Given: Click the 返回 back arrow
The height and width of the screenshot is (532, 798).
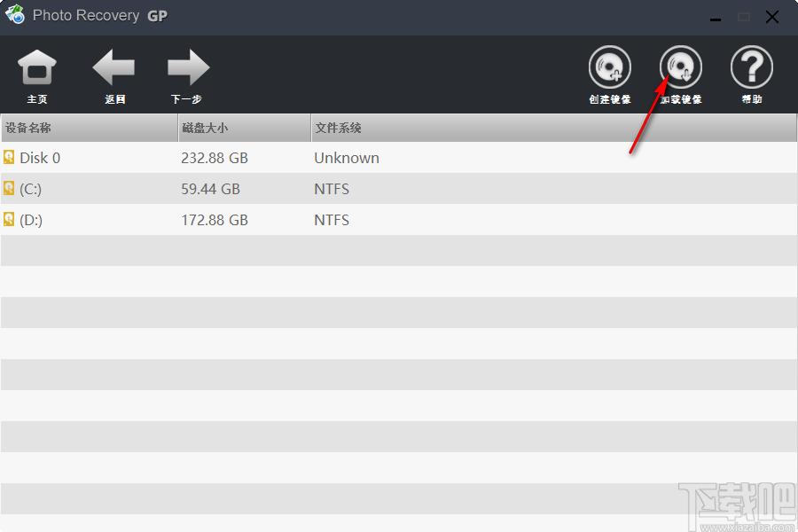Looking at the screenshot, I should point(114,67).
